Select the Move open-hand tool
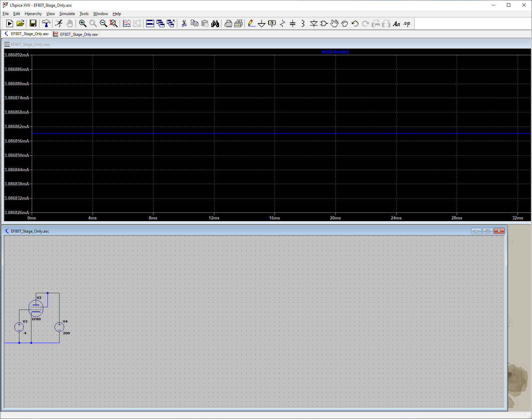532x419 pixels. [334, 23]
